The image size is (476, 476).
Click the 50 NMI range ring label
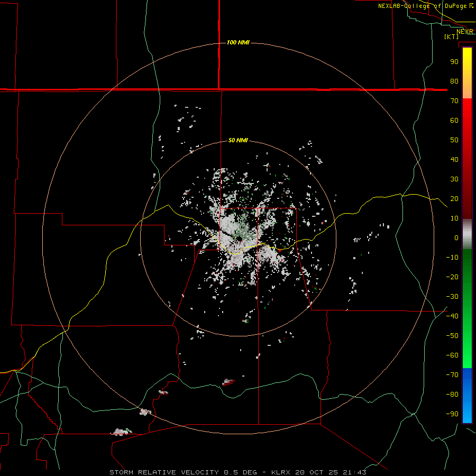pyautogui.click(x=238, y=140)
